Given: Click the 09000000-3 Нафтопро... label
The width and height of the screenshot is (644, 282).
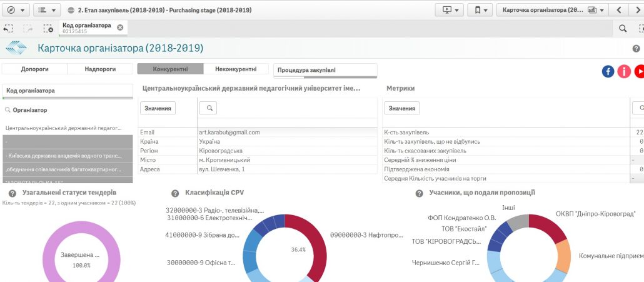Looking at the screenshot, I should [x=366, y=235].
